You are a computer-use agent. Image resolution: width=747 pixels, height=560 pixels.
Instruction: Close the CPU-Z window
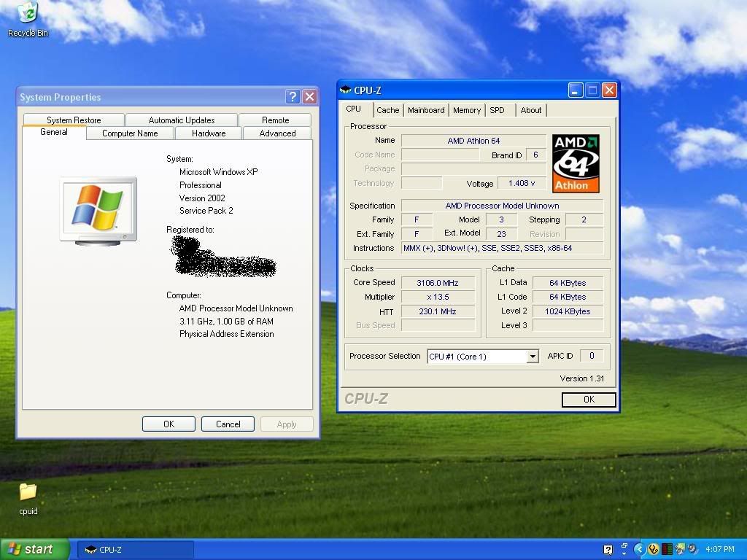pos(609,90)
